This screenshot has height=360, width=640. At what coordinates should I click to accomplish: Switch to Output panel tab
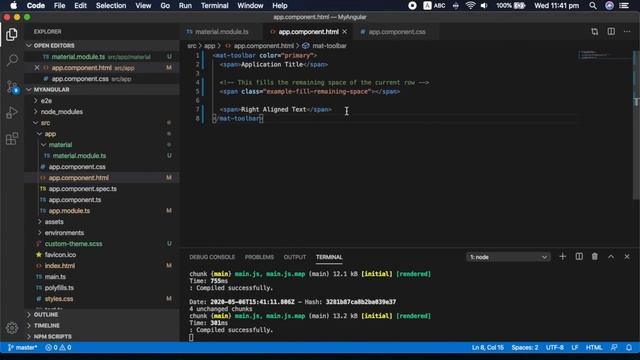[295, 257]
